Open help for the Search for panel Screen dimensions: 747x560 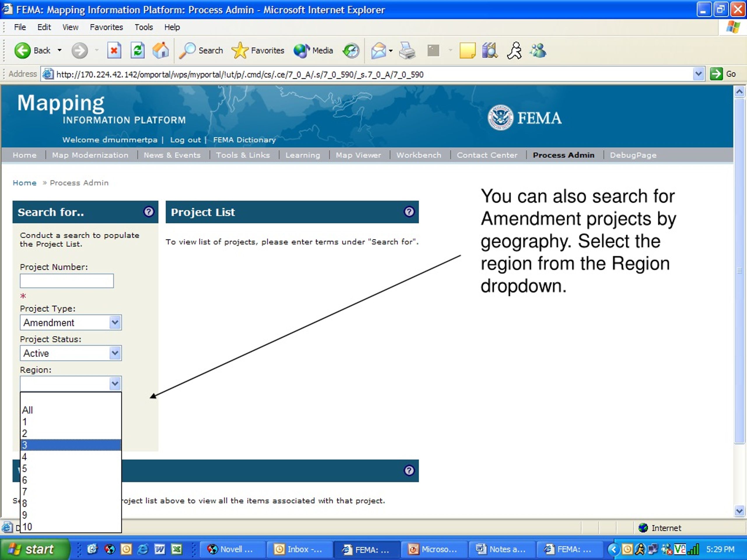(x=149, y=212)
